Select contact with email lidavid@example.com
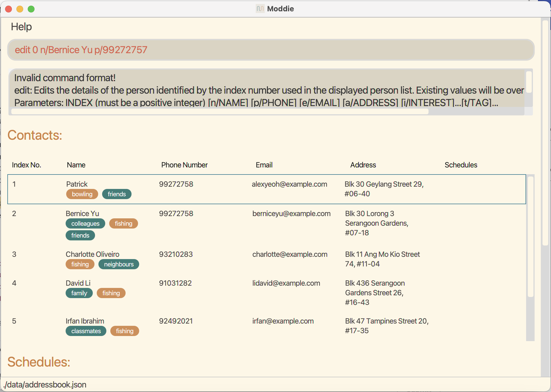The image size is (551, 392). coord(286,283)
